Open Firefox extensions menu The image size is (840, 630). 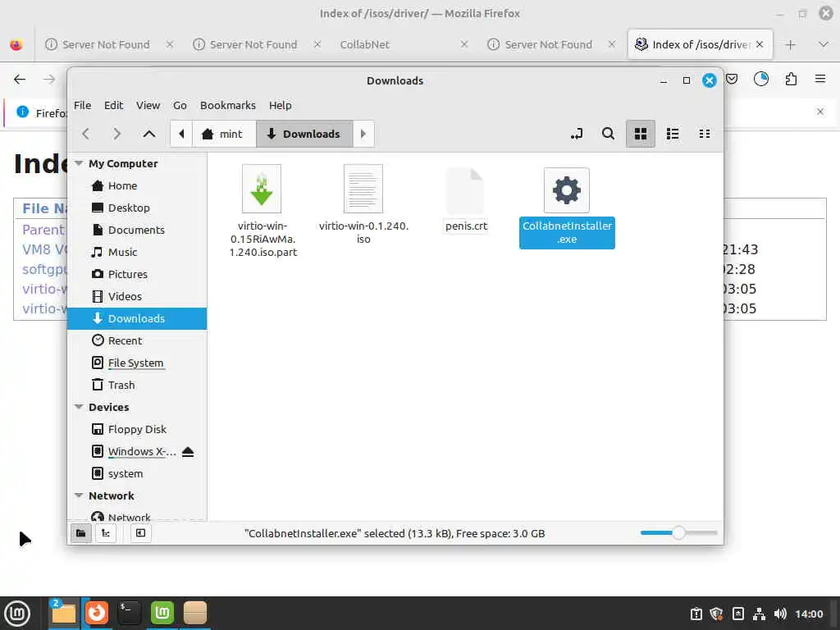[792, 80]
